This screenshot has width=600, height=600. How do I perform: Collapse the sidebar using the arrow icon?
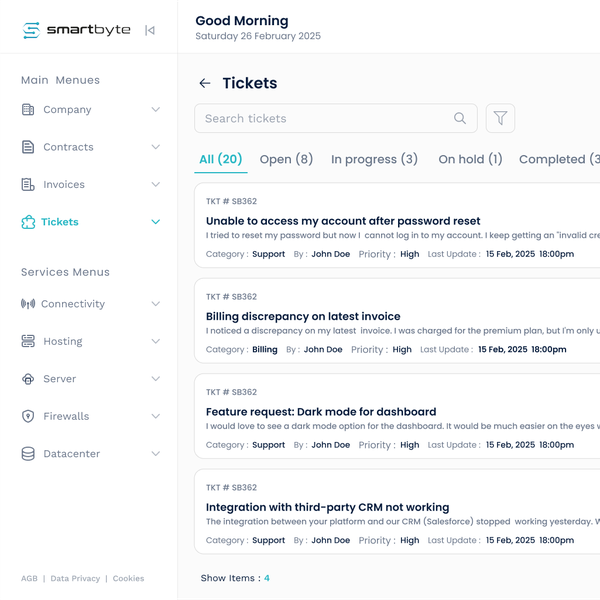coord(150,30)
